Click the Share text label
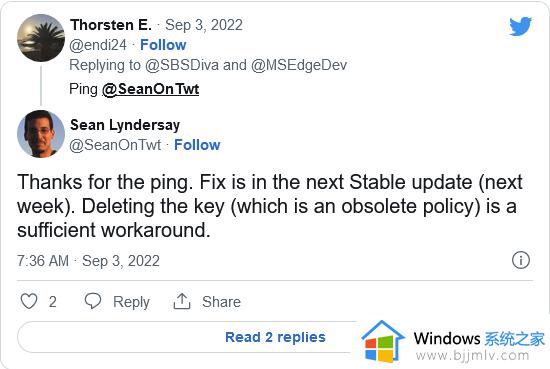This screenshot has width=550, height=369. coord(221,302)
